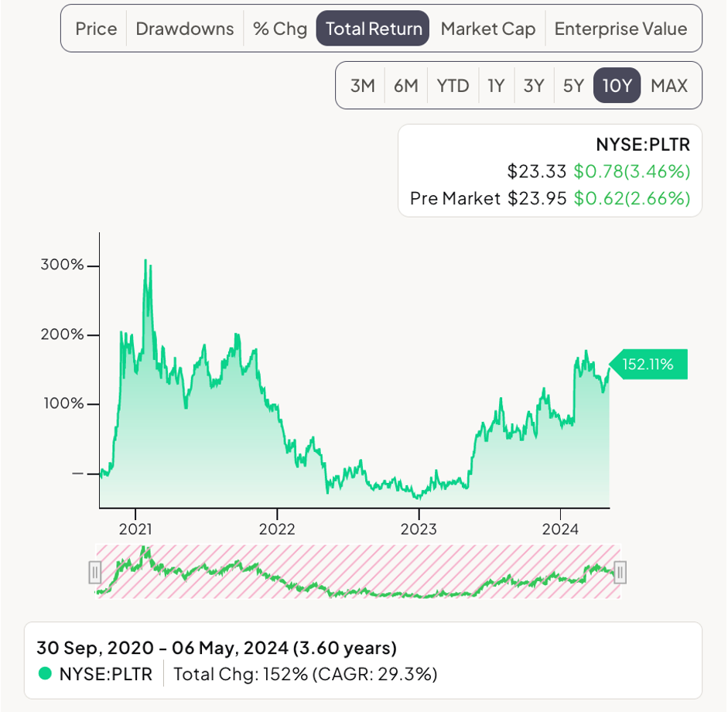Viewport: 728px width, 712px height.
Task: Change range to 3Y
Action: pyautogui.click(x=534, y=85)
